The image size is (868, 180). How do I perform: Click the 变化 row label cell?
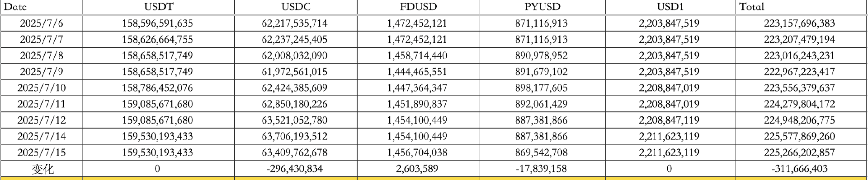(42, 169)
